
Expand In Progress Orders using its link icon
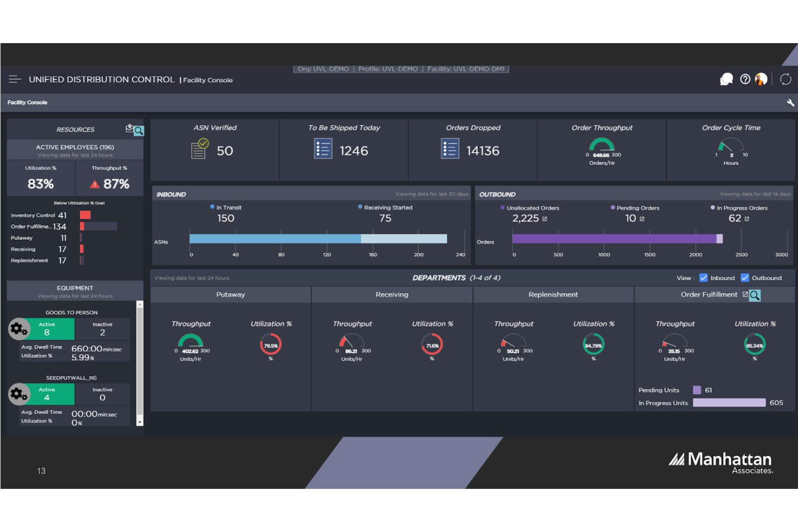746,219
